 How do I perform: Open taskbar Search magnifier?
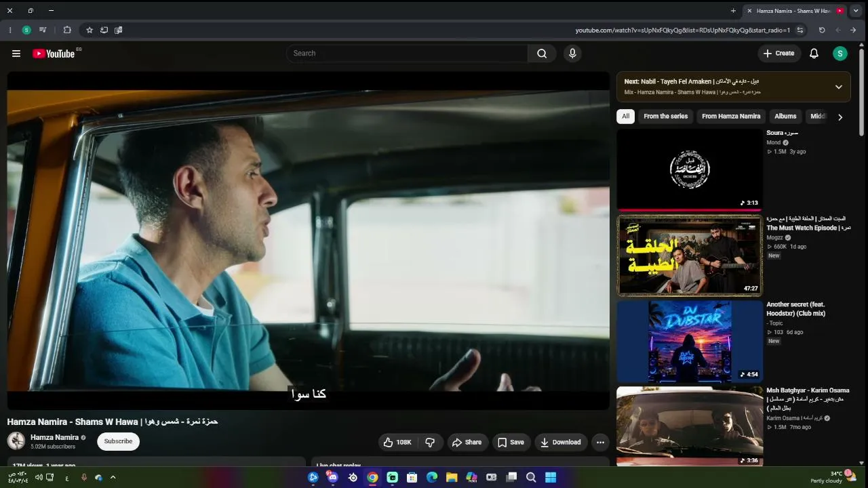coord(531,478)
